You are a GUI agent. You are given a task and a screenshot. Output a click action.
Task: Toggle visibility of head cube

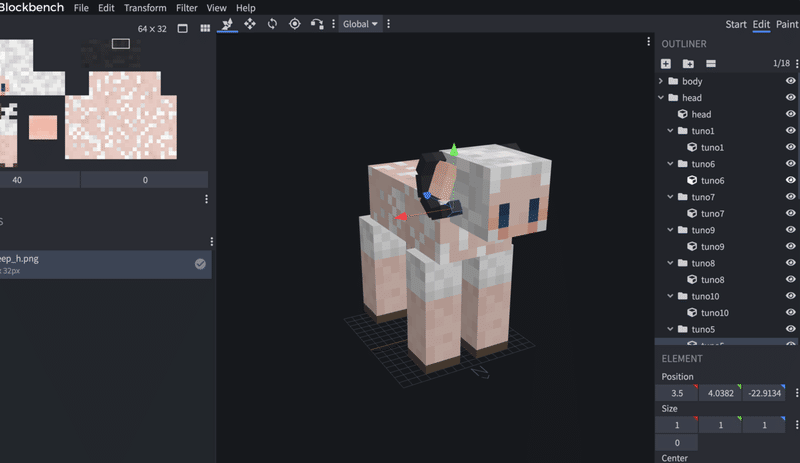point(790,114)
